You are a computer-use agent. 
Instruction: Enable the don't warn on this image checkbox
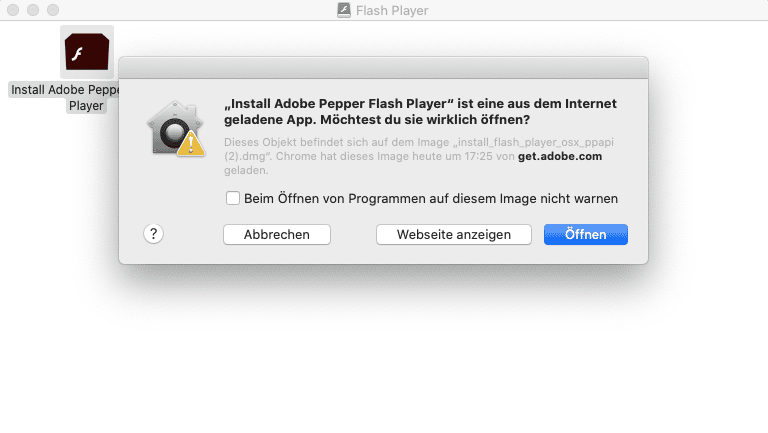coord(233,198)
